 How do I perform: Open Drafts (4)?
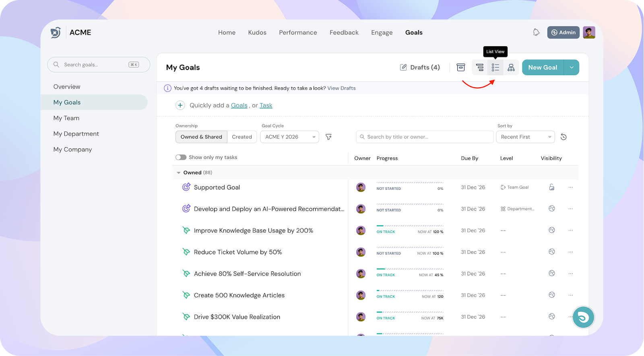(x=420, y=67)
